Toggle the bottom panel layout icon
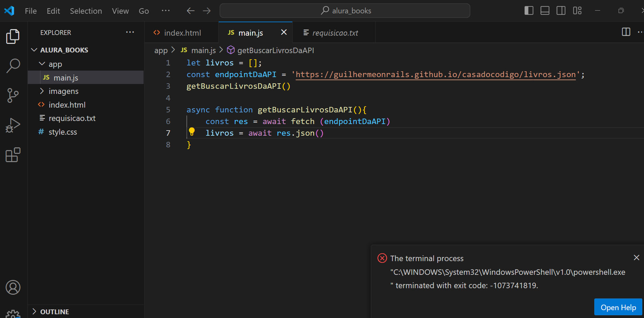Viewport: 644px width, 318px height. click(545, 11)
